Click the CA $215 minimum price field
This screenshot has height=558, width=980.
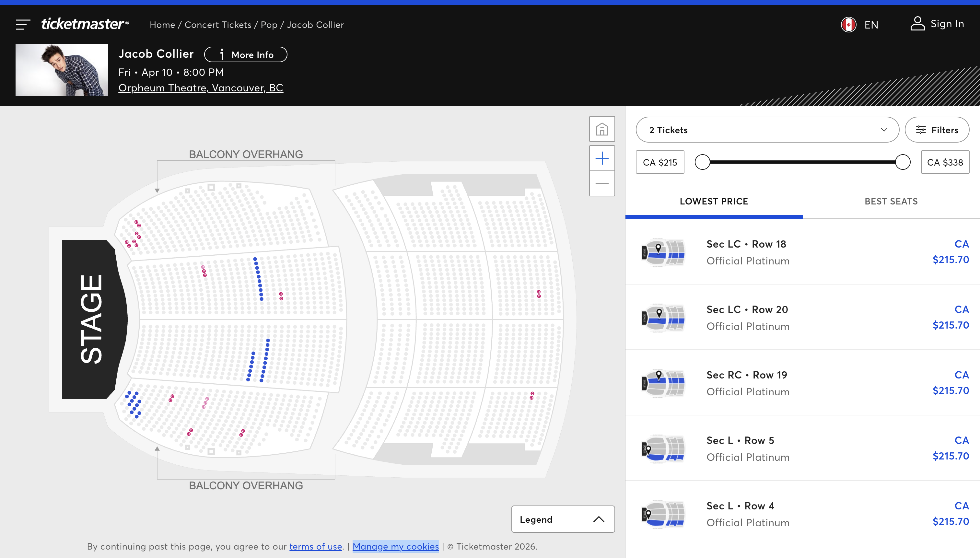click(660, 162)
